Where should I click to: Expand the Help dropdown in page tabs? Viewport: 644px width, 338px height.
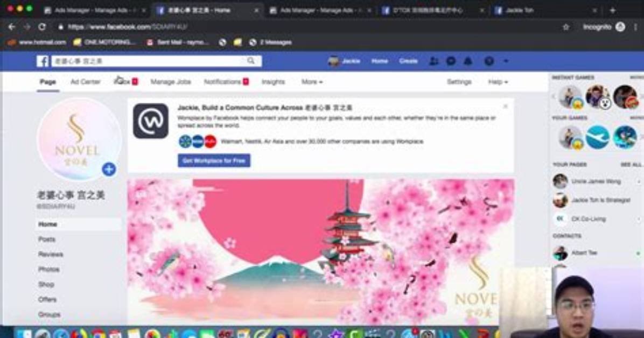[x=498, y=82]
